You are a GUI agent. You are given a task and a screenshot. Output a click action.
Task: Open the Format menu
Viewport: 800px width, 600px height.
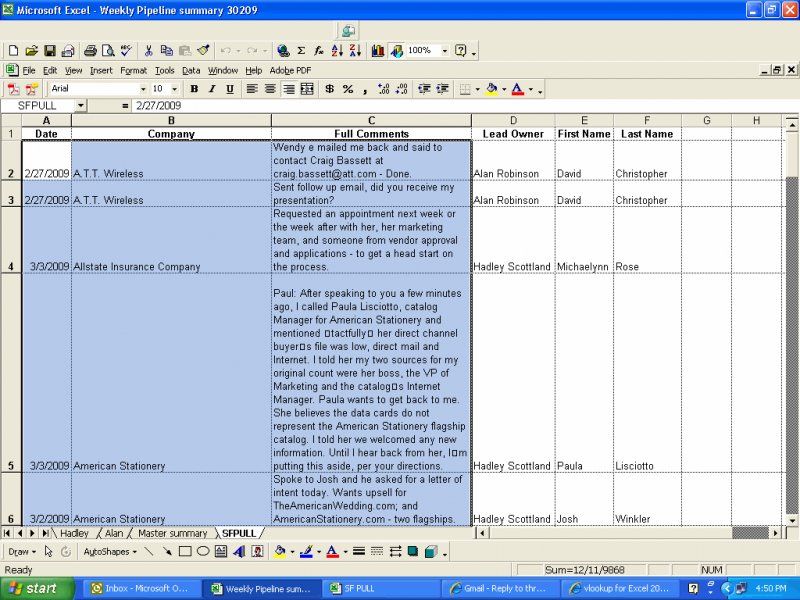click(x=134, y=70)
